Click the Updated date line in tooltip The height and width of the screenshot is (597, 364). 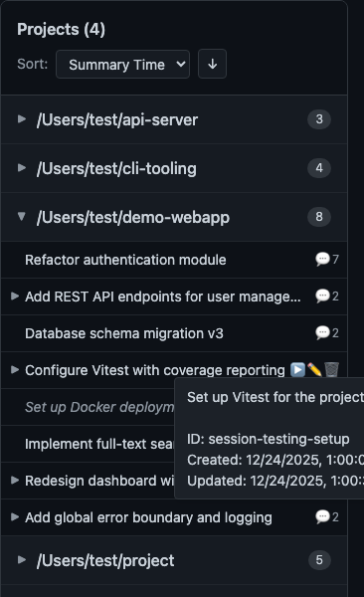coord(275,481)
